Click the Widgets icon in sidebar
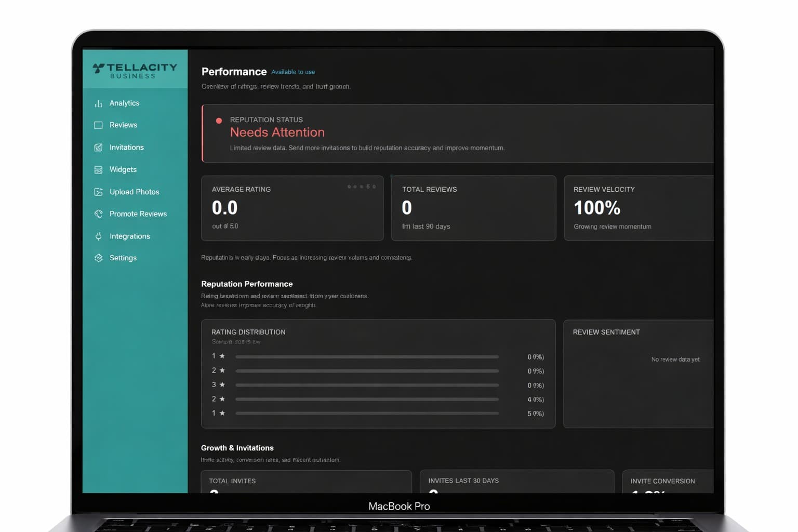This screenshot has height=532, width=798. pyautogui.click(x=98, y=170)
